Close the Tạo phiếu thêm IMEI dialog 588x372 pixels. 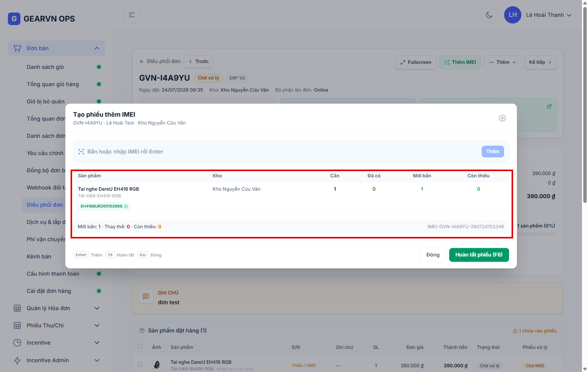coord(502,118)
